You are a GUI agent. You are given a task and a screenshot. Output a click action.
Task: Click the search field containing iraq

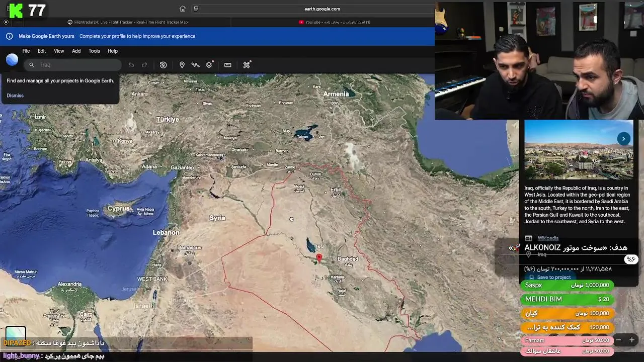pos(73,65)
